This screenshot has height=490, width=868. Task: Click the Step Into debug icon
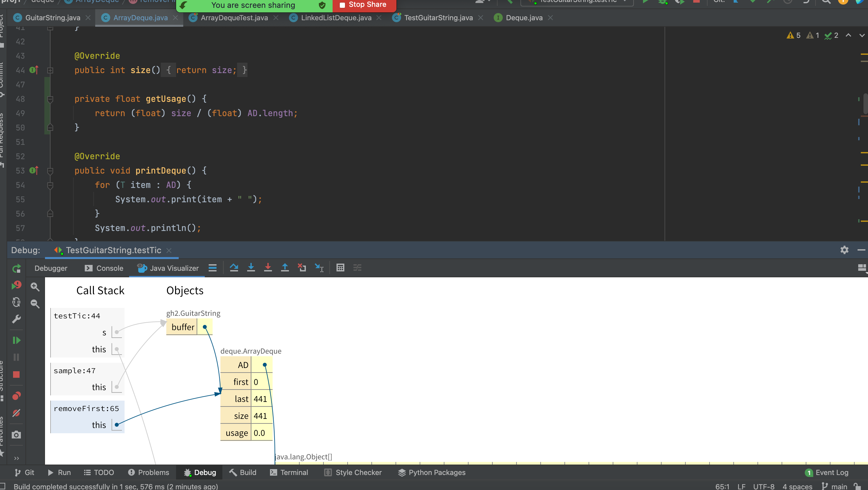click(x=251, y=268)
